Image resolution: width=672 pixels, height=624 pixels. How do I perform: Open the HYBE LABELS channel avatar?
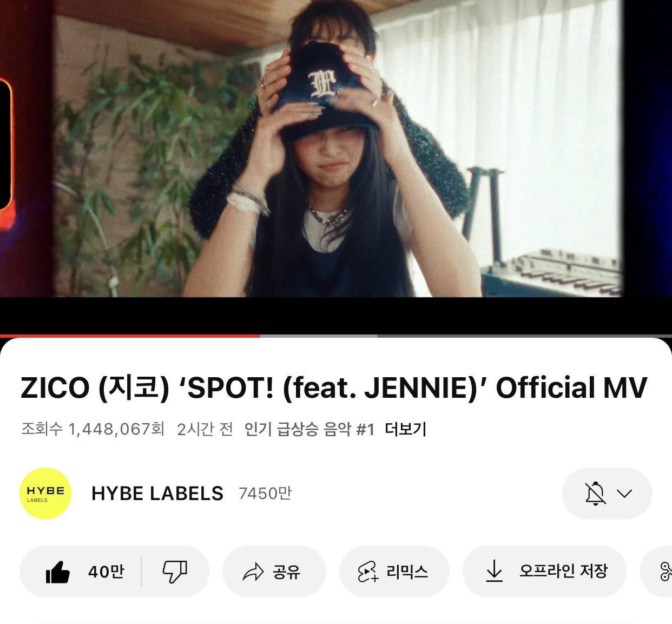45,494
